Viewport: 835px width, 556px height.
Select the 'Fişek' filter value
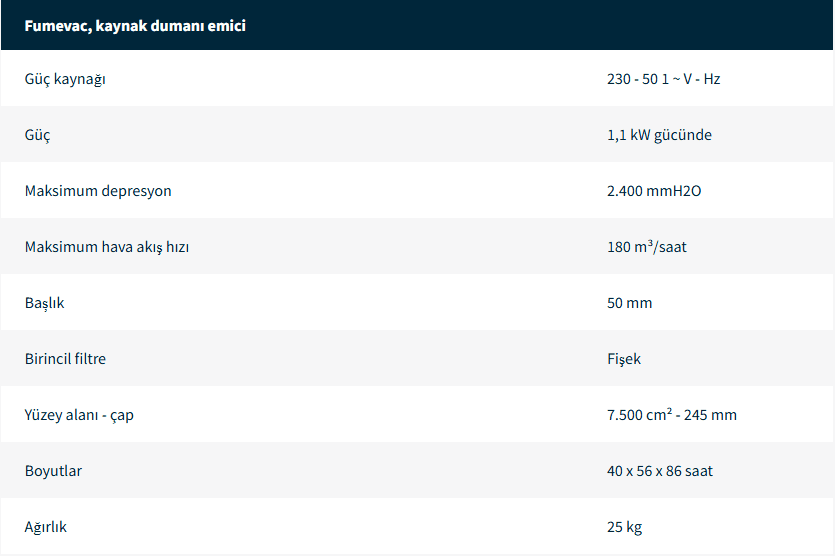click(x=624, y=359)
